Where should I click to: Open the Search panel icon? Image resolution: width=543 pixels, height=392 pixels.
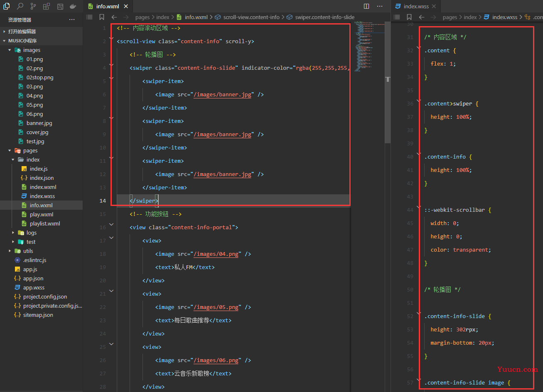coord(20,6)
